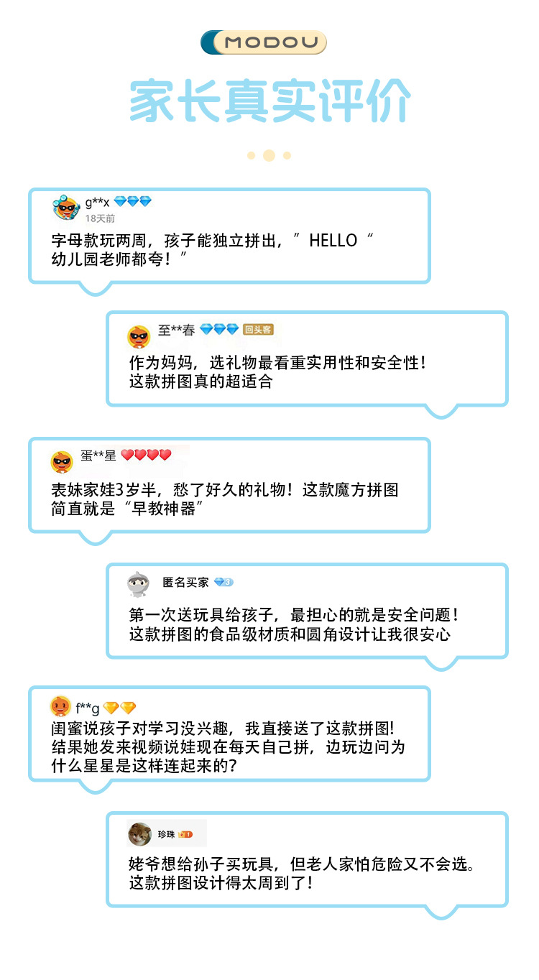Click 珍珠's cat photo avatar

tap(139, 833)
